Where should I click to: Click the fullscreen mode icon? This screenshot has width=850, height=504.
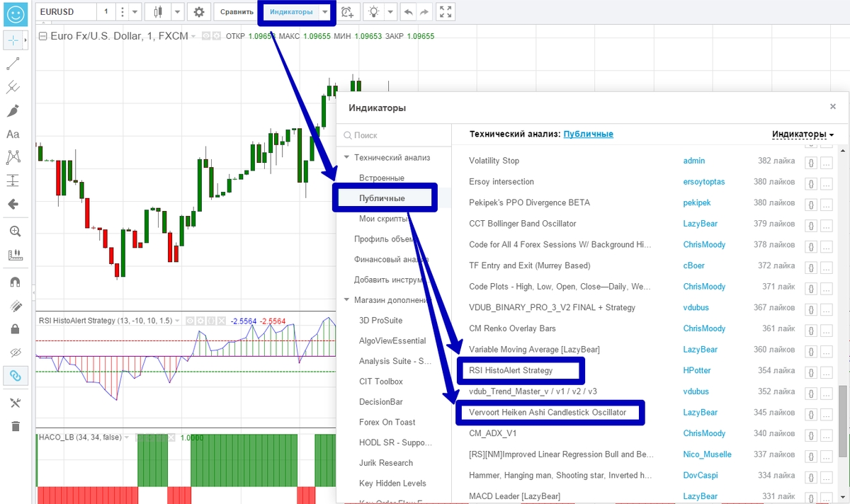coord(445,12)
